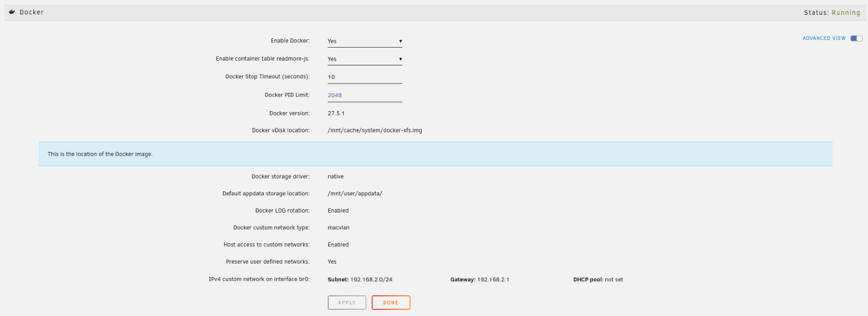The width and height of the screenshot is (868, 316).
Task: Click the Docker version value 27.5.1
Action: (x=336, y=113)
